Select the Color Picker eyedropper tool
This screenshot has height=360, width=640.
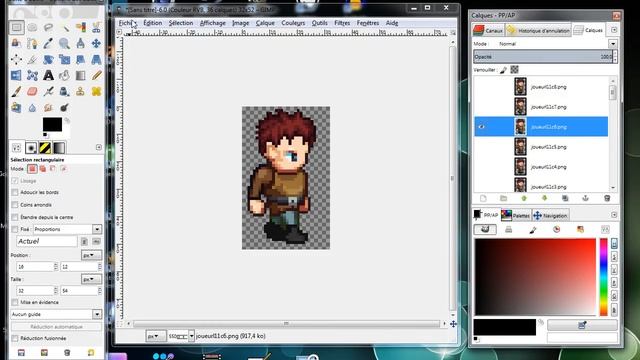point(48,43)
